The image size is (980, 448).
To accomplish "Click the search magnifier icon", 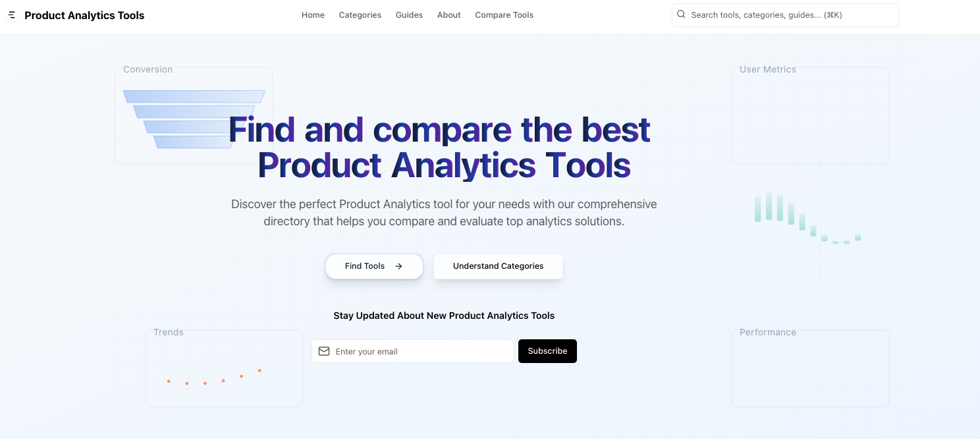I will 681,14.
